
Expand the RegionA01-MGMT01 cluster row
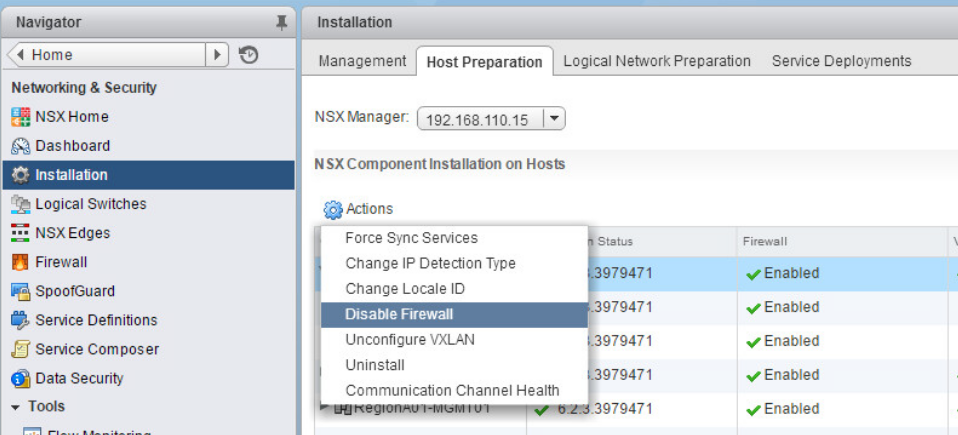(324, 404)
